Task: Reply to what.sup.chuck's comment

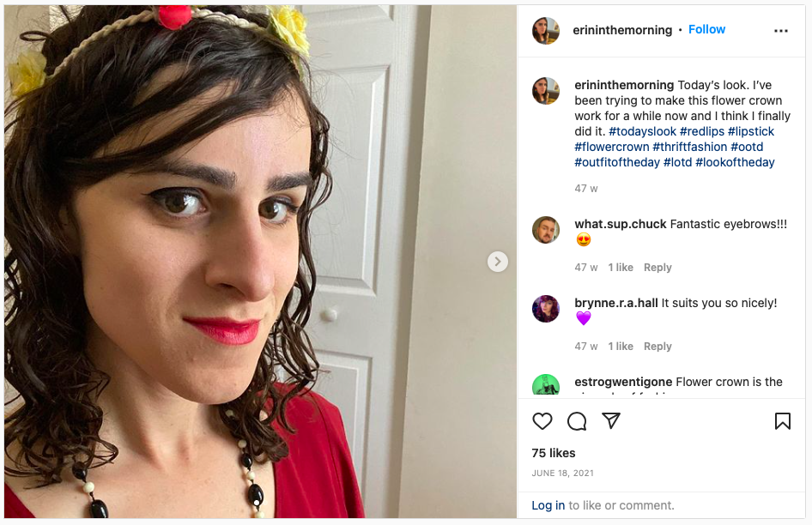Action: [657, 267]
